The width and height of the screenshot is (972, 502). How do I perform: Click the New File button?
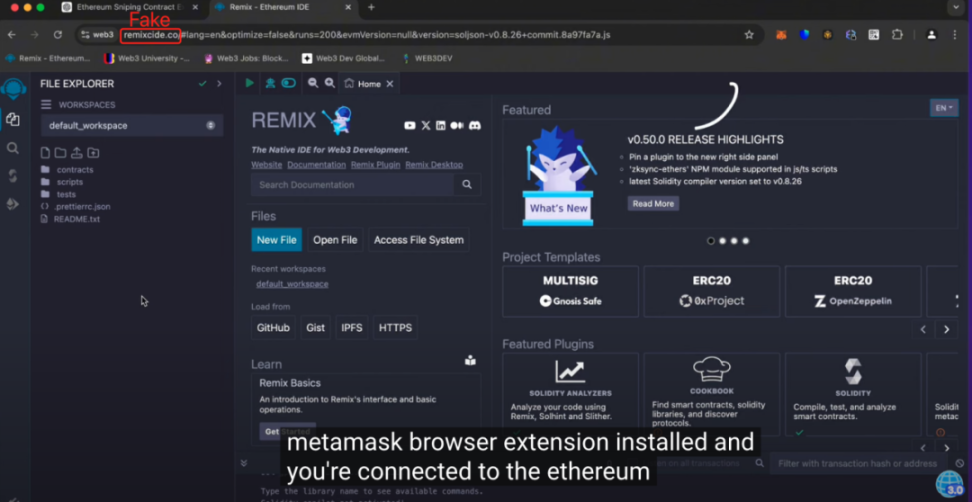(x=276, y=240)
